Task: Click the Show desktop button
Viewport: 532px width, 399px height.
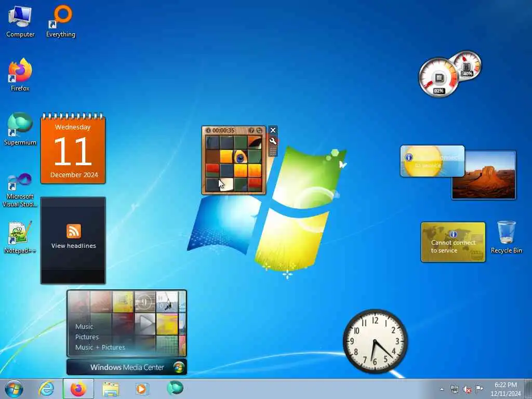Action: [x=528, y=389]
